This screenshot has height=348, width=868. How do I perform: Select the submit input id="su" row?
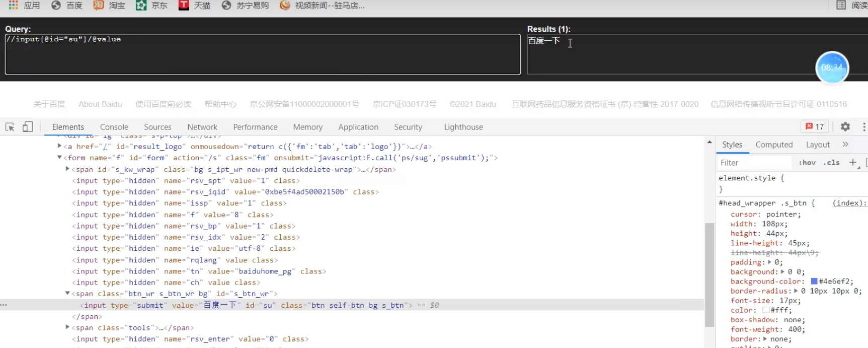point(352,305)
